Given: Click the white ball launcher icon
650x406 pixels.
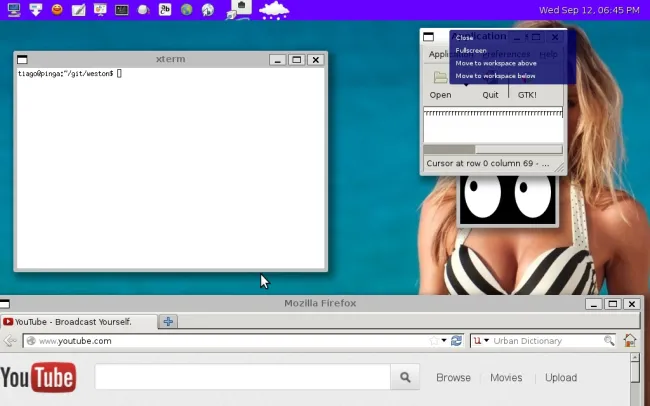Looking at the screenshot, I should (x=143, y=10).
